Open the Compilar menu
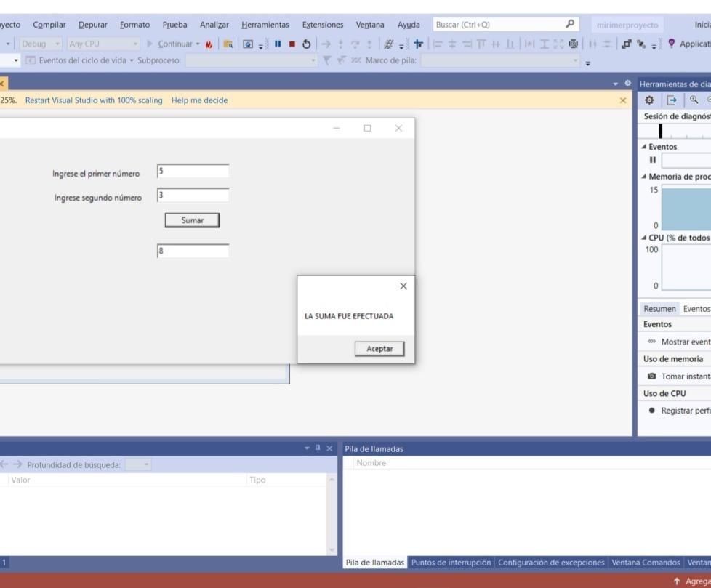 click(49, 25)
